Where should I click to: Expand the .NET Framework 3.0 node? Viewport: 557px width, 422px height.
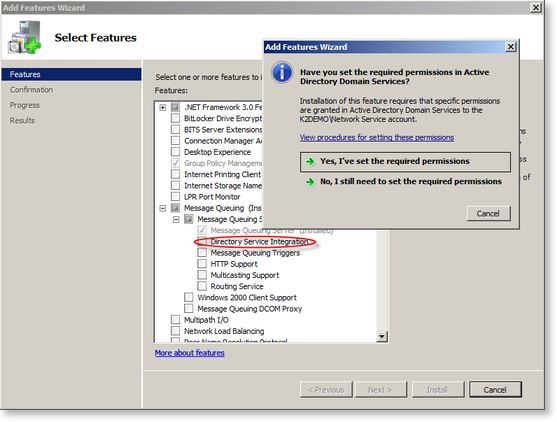(163, 107)
